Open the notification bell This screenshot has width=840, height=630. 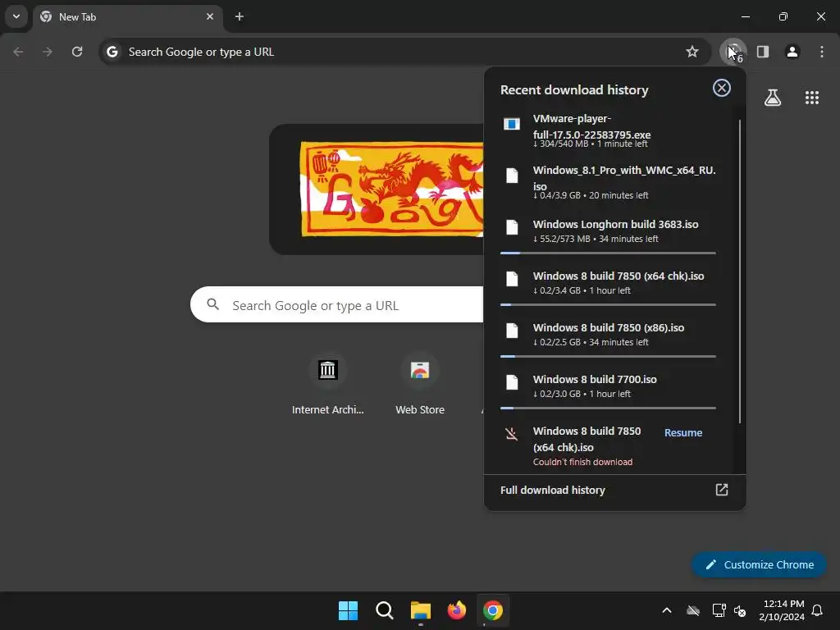818,610
